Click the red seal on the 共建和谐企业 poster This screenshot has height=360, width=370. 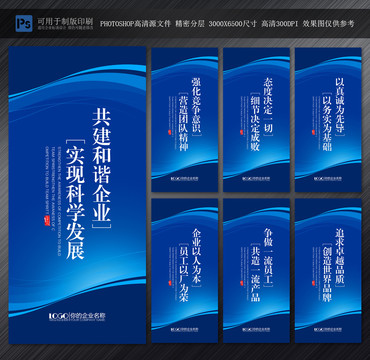pyautogui.click(x=47, y=220)
